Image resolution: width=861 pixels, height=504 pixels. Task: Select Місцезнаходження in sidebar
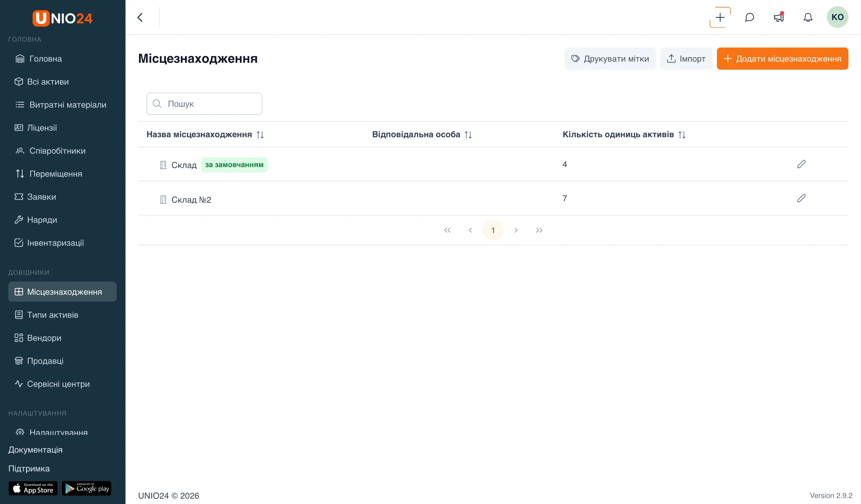pos(62,292)
